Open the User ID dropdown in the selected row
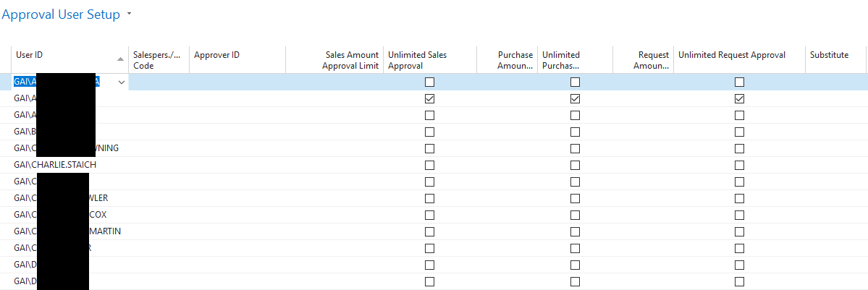The image size is (868, 290). click(121, 82)
